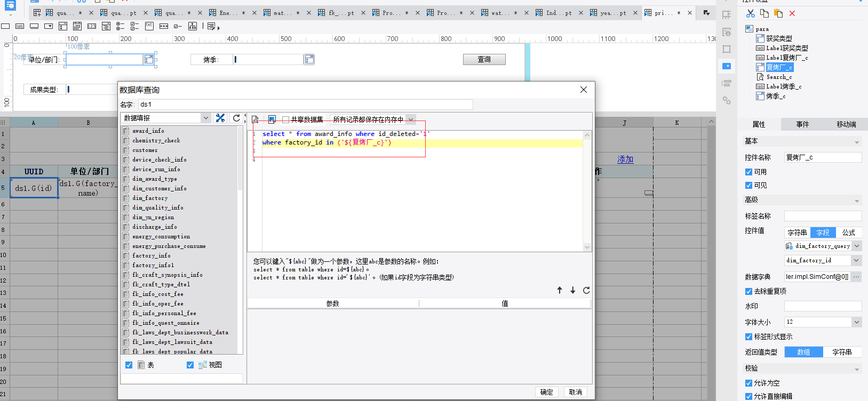Click the 确定 button in dialog
Image resolution: width=868 pixels, height=401 pixels.
546,392
